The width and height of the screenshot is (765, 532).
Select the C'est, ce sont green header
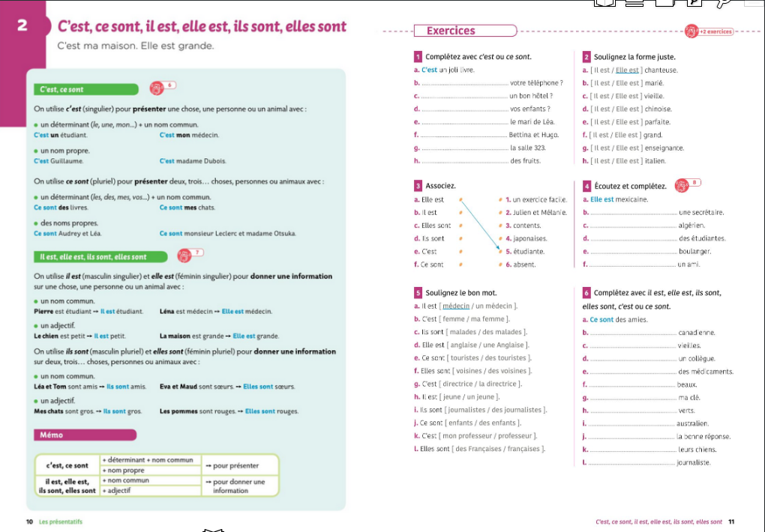pos(85,88)
